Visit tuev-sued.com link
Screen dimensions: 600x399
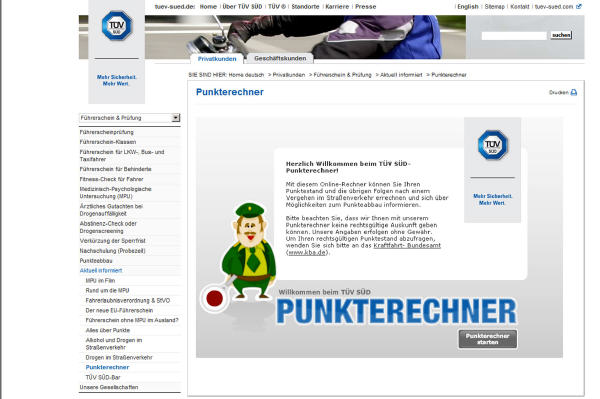[554, 7]
